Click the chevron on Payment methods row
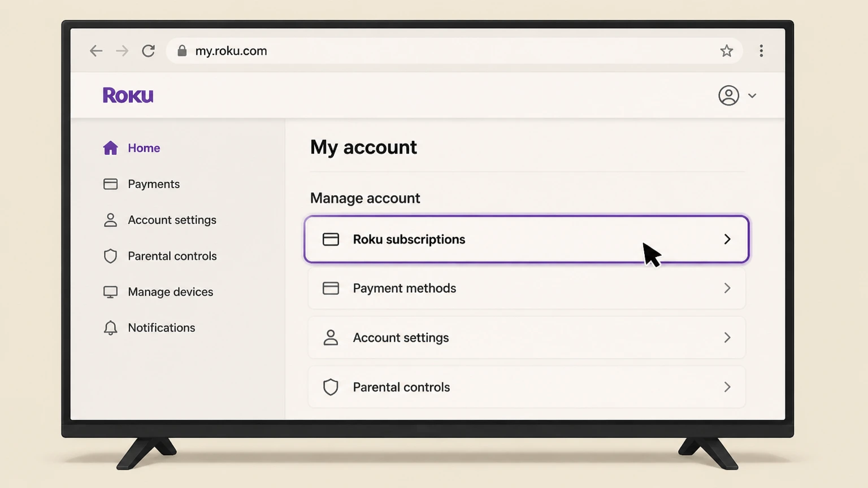The width and height of the screenshot is (868, 488). click(727, 289)
